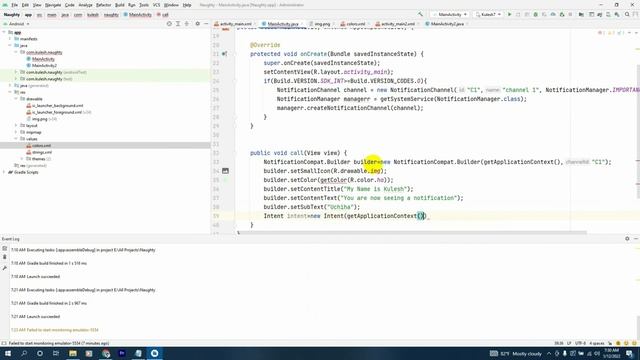Expand the mipmap folder
Viewport: 640px width, 360px height.
pyautogui.click(x=16, y=132)
